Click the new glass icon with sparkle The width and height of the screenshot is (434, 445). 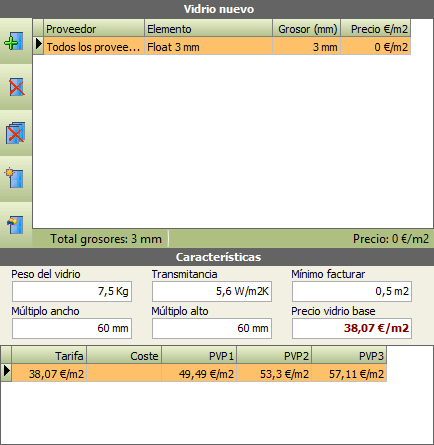click(x=15, y=179)
